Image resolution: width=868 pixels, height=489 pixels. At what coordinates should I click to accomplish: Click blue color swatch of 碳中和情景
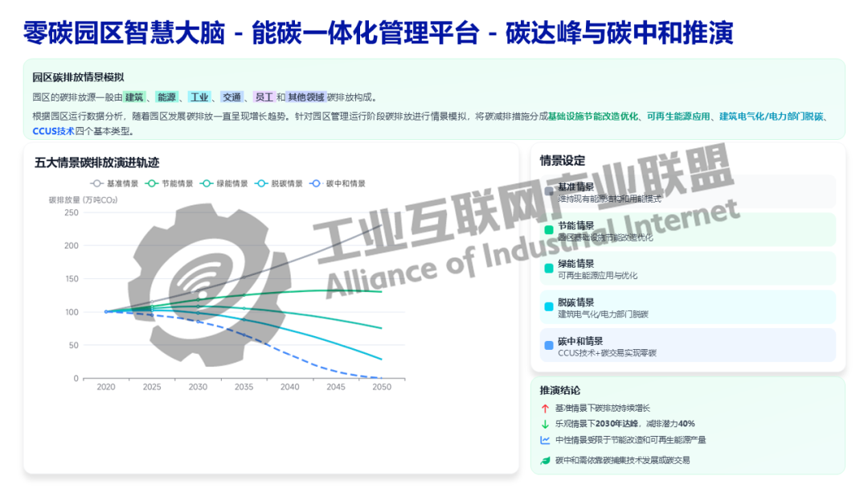pyautogui.click(x=549, y=346)
